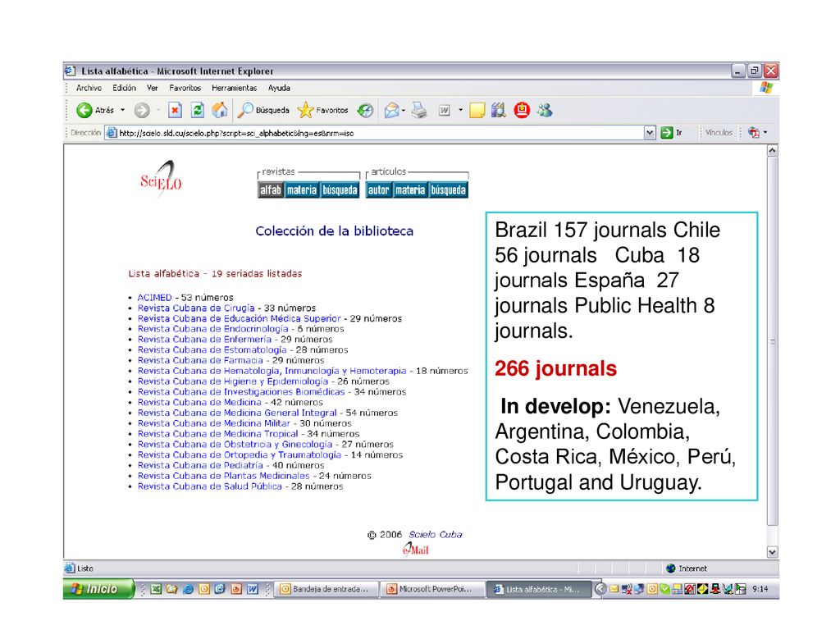The width and height of the screenshot is (840, 630).
Task: Open the History clock icon
Action: coord(365,111)
